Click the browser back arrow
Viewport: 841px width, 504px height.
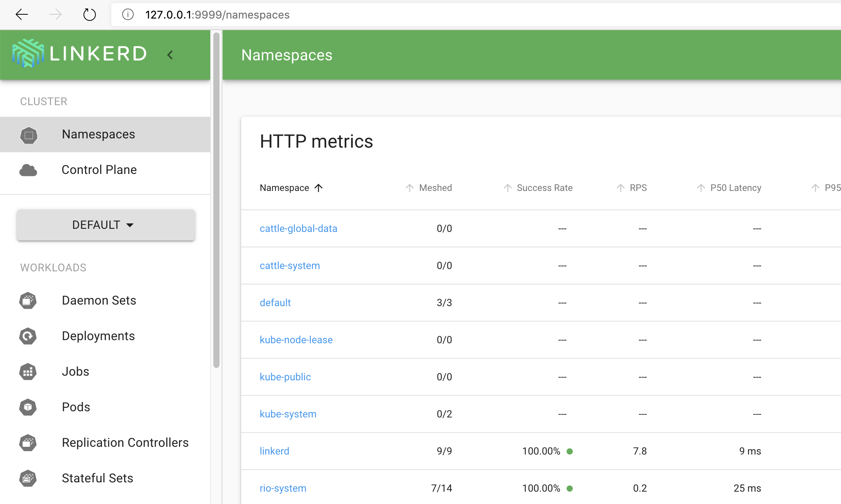pyautogui.click(x=22, y=15)
